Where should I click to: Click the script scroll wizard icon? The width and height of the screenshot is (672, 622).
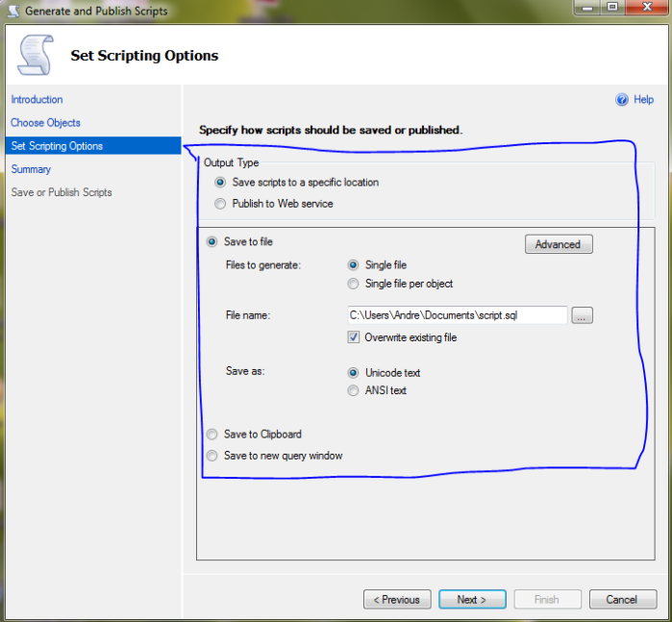[x=35, y=55]
